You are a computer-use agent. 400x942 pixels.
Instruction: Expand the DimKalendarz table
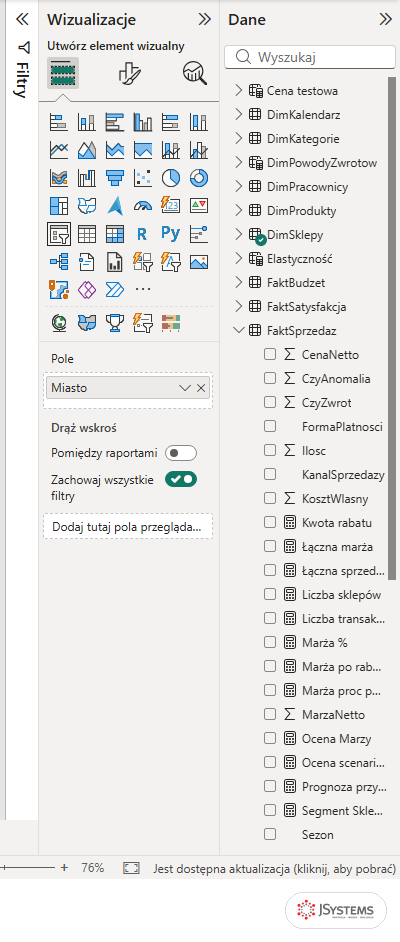pos(238,114)
